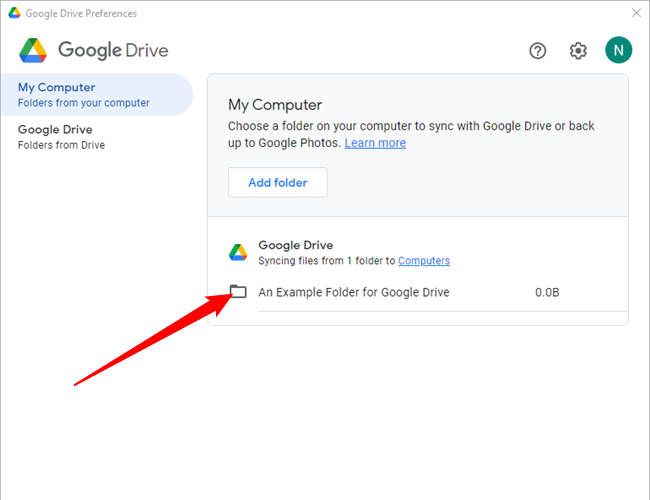Click the Google Drive logo in header

coord(34,51)
